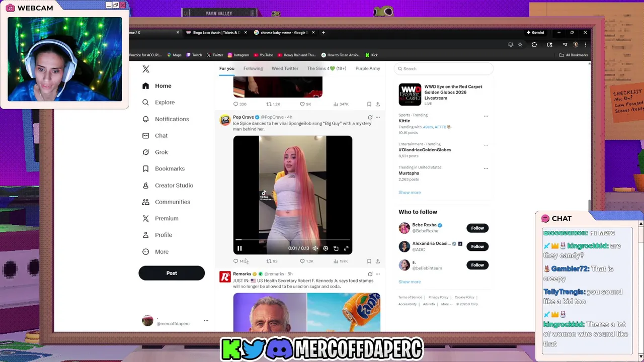The width and height of the screenshot is (644, 362).
Task: Bookmark the top post with 347K views
Action: point(369,104)
